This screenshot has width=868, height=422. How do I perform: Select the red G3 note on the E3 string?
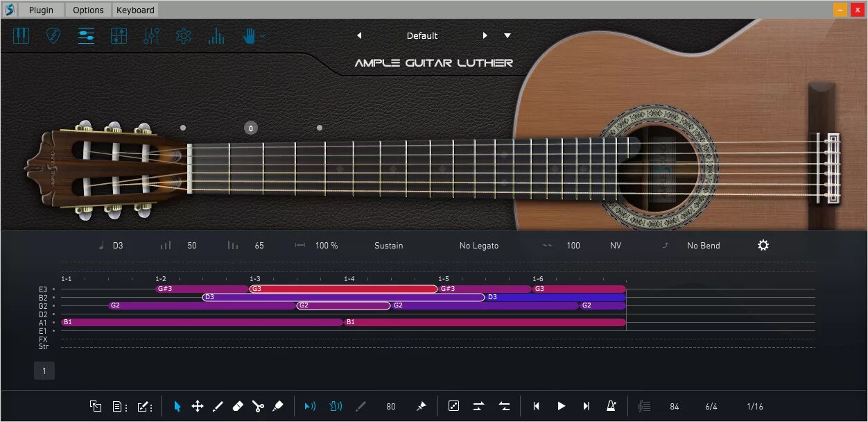point(344,289)
